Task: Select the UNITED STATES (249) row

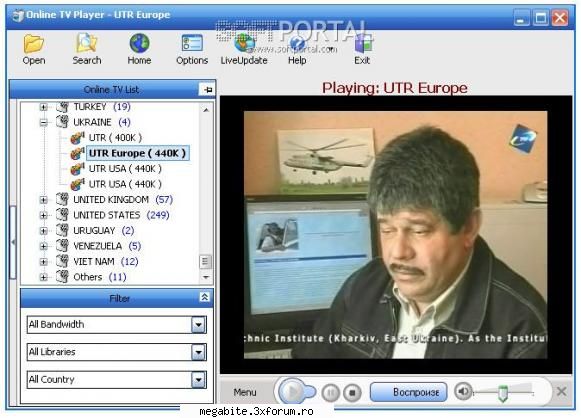Action: tap(121, 215)
